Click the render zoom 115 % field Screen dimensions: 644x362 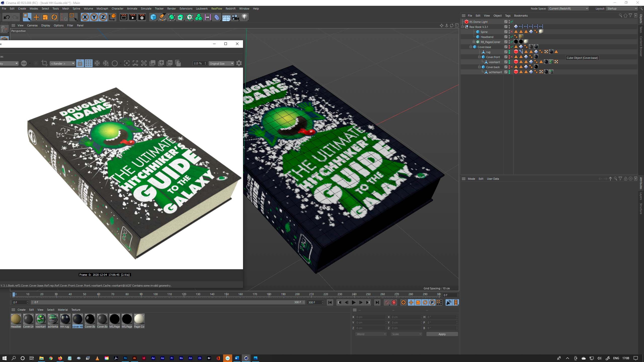click(x=200, y=64)
